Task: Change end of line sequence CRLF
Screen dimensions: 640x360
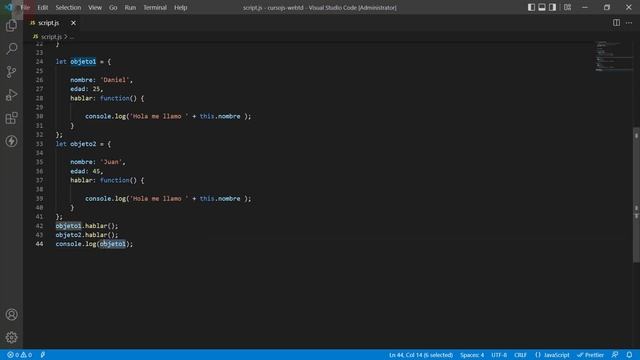Action: [520, 355]
